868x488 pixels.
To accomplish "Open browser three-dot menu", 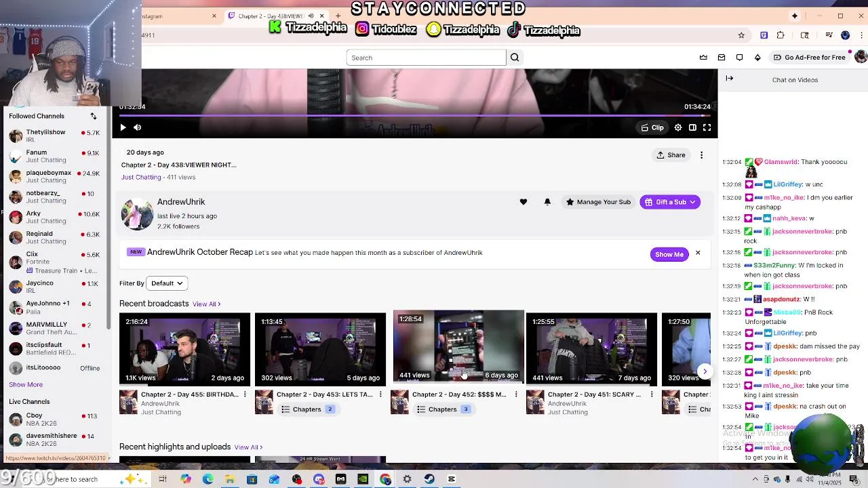I will pos(861,35).
